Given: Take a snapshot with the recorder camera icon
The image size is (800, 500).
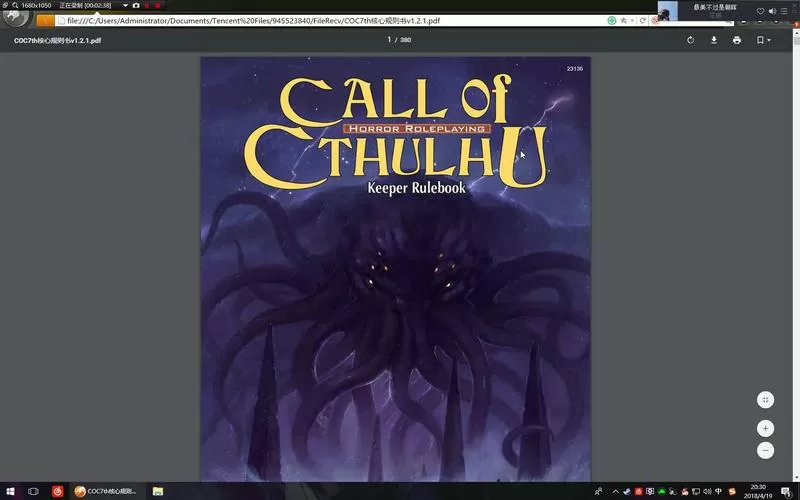Looking at the screenshot, I should coord(136,5).
